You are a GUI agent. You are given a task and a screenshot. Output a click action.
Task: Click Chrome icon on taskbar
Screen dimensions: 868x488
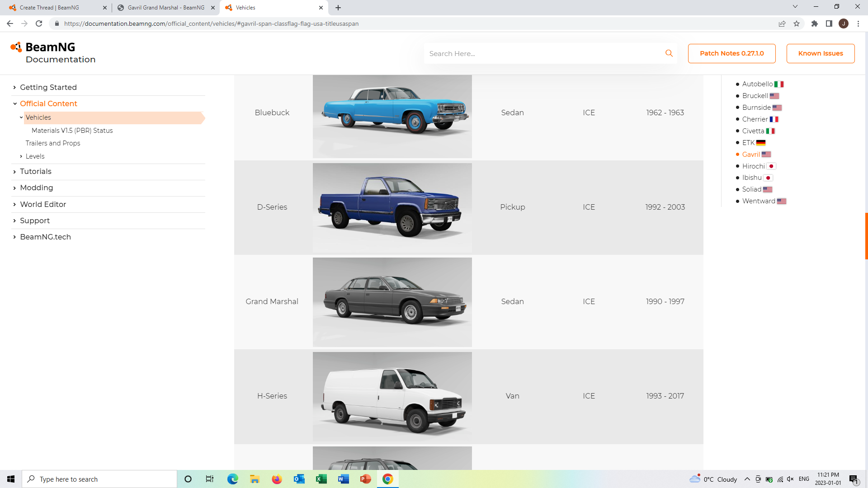pyautogui.click(x=387, y=479)
